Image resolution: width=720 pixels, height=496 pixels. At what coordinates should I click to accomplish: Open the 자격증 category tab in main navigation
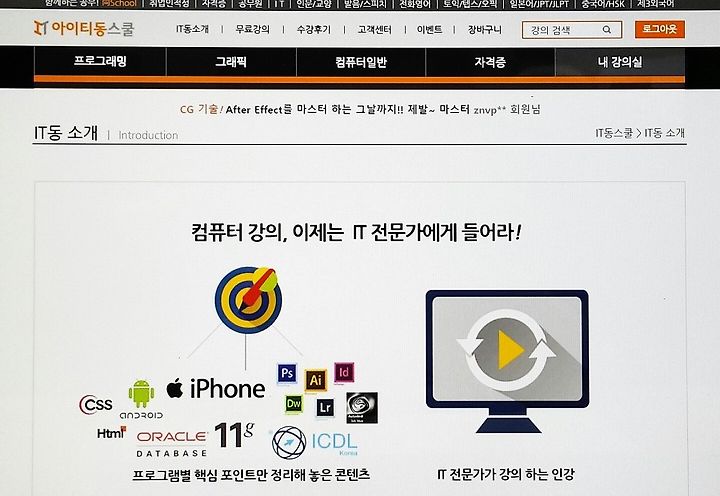coord(490,62)
